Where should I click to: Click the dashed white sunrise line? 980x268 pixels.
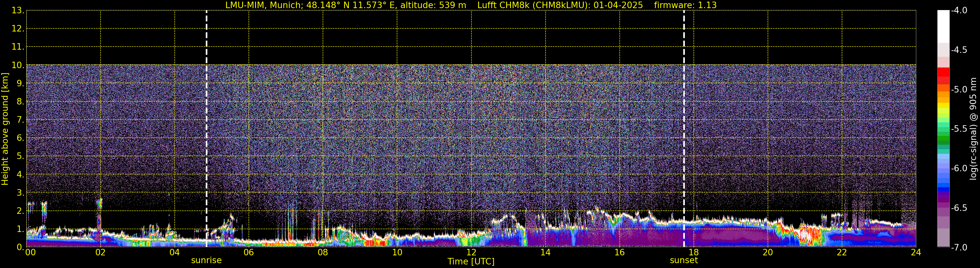[x=206, y=129]
